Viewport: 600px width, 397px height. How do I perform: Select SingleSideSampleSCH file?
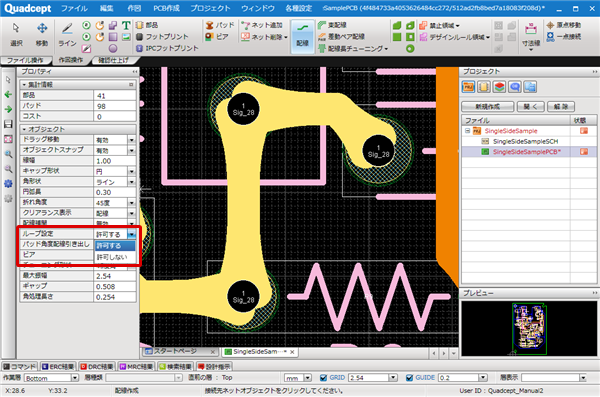coord(525,142)
